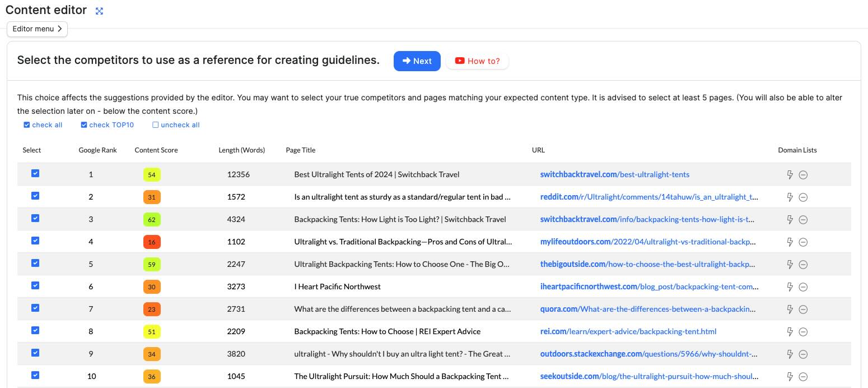Click title Backpacking Tents: How to Choose REI
The image size is (868, 388).
pos(388,331)
